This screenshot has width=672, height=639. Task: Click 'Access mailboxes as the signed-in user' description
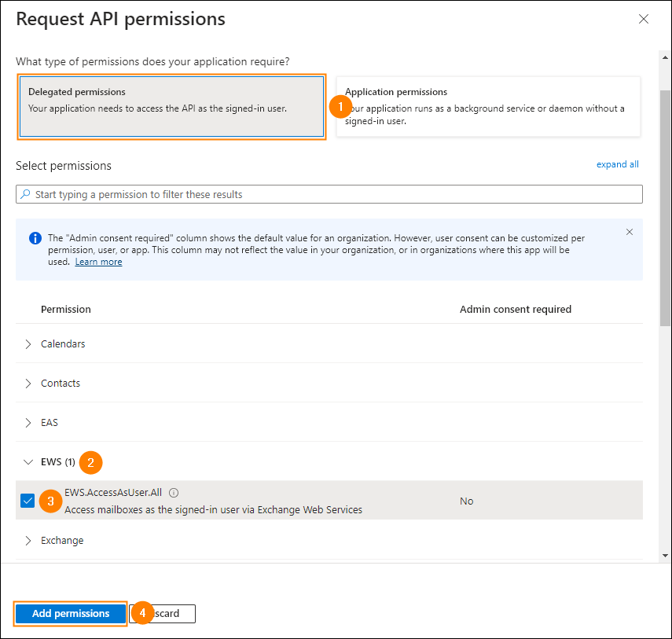click(214, 509)
